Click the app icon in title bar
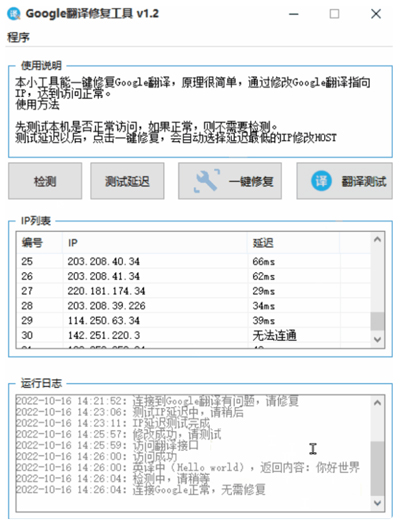Image resolution: width=400 pixels, height=525 pixels. click(14, 14)
